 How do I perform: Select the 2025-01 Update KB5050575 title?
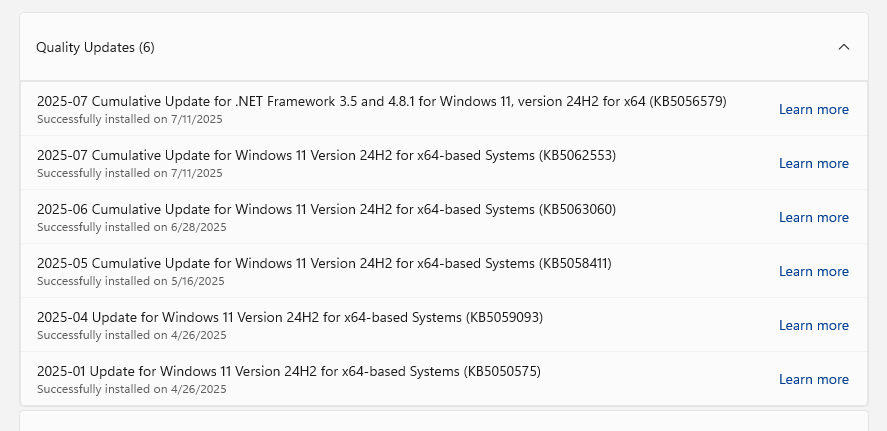click(x=289, y=371)
